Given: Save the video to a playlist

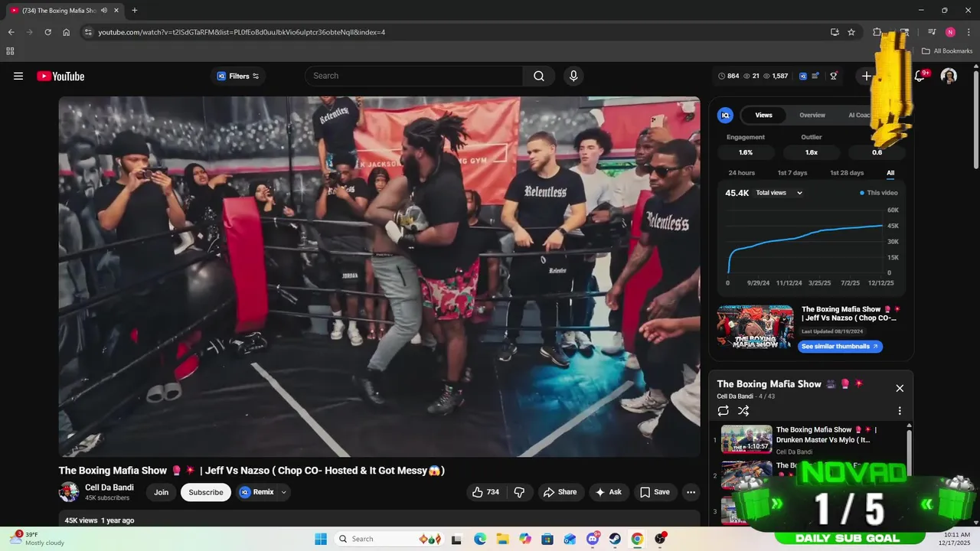Looking at the screenshot, I should [655, 492].
